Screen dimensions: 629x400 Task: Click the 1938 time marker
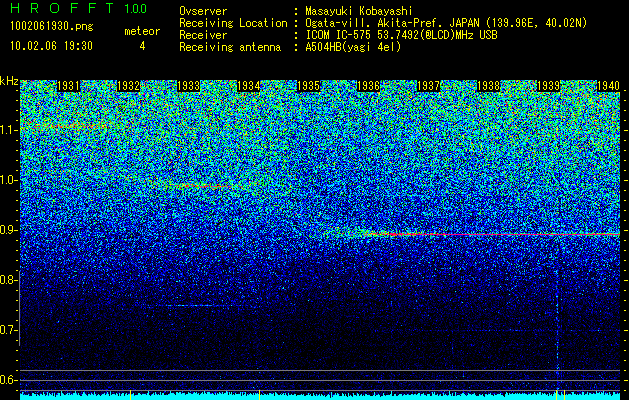[x=489, y=86]
